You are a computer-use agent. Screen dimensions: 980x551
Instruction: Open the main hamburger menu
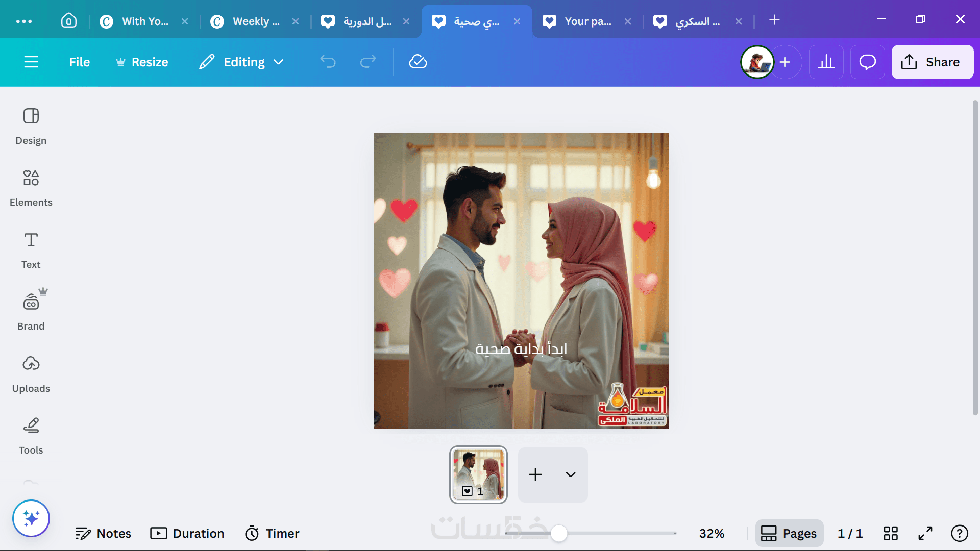click(x=31, y=62)
